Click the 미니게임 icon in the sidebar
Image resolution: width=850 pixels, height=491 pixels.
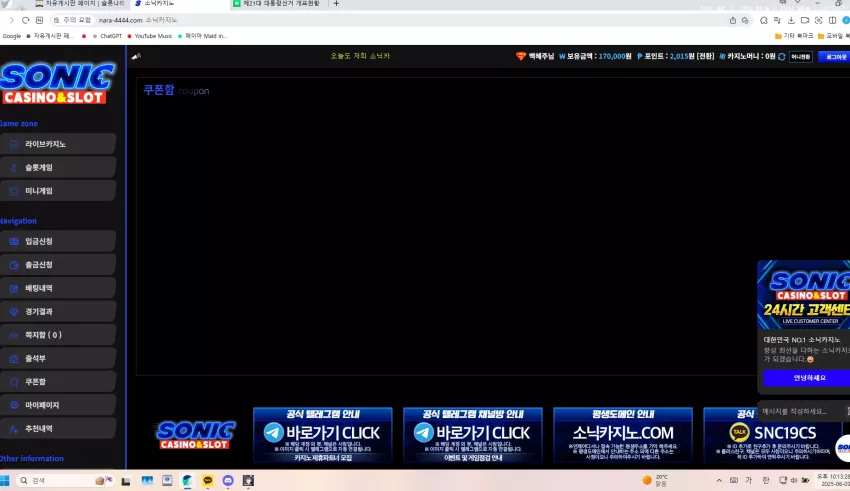(x=14, y=191)
